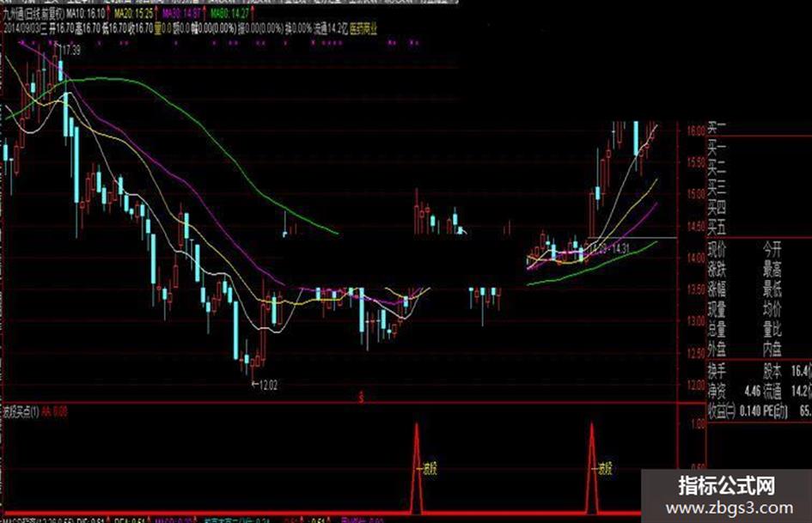Viewport: 812px width, 523px height.
Task: Click the 14.00 price axis tick
Action: coord(695,258)
